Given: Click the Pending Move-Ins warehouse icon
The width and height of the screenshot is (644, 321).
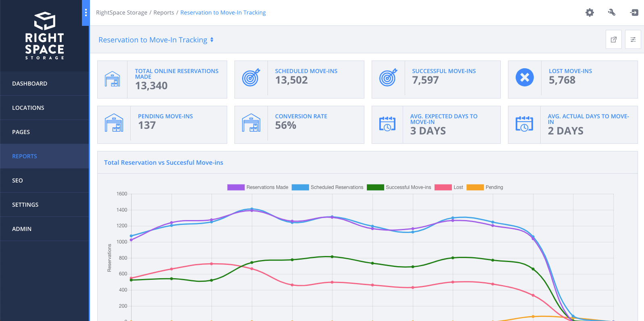Looking at the screenshot, I should coord(114,123).
